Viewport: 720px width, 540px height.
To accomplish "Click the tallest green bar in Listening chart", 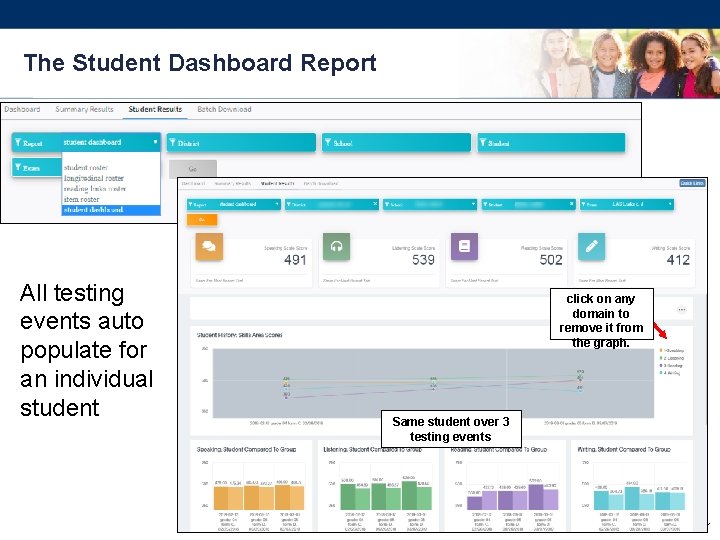I will pos(409,495).
